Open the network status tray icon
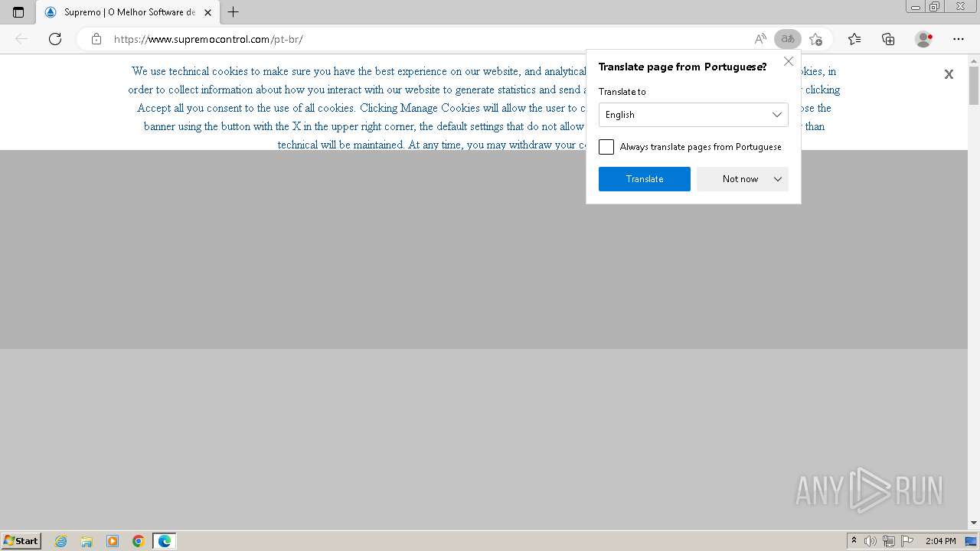This screenshot has width=980, height=551. pos(889,541)
